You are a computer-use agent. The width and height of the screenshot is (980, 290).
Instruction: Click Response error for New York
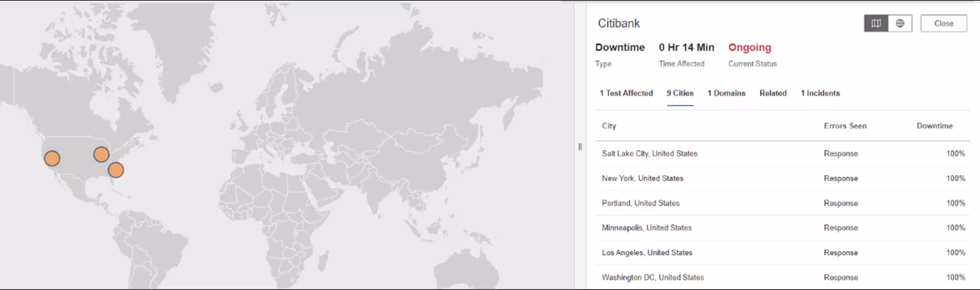coord(841,179)
